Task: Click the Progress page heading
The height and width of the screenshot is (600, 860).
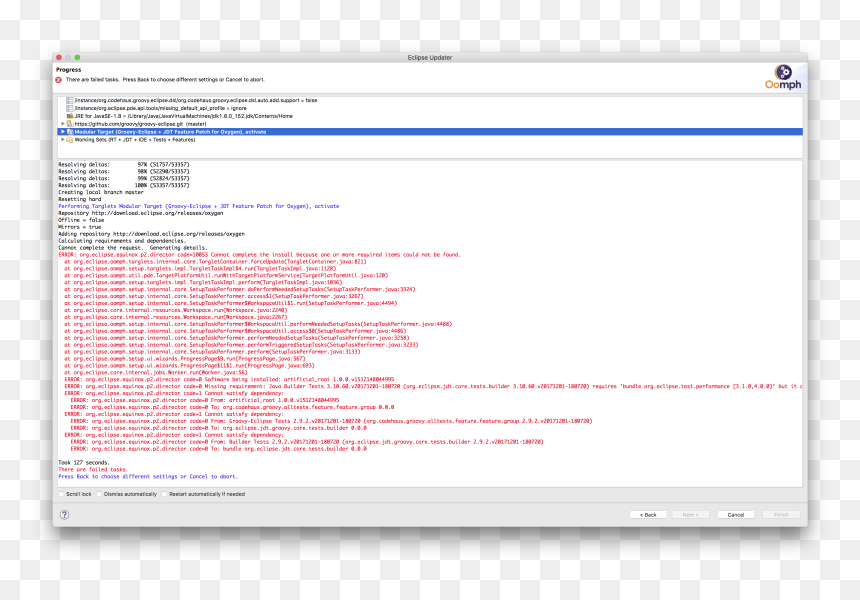Action: (69, 70)
